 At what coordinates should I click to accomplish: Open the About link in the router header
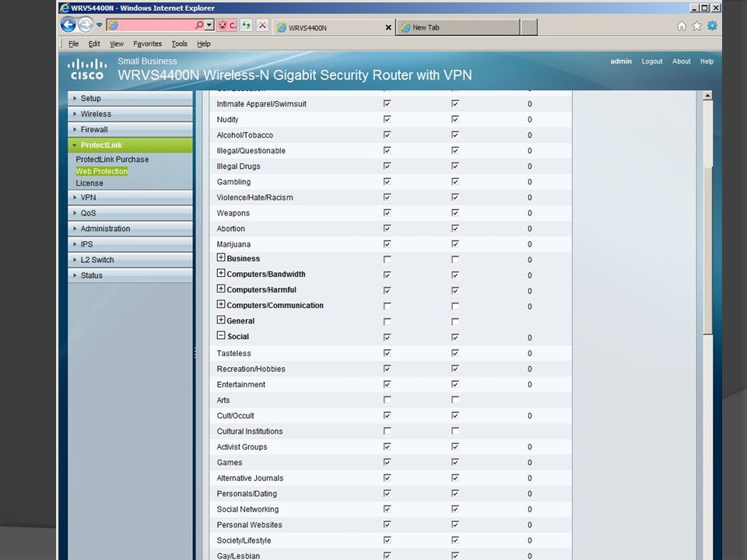[682, 61]
